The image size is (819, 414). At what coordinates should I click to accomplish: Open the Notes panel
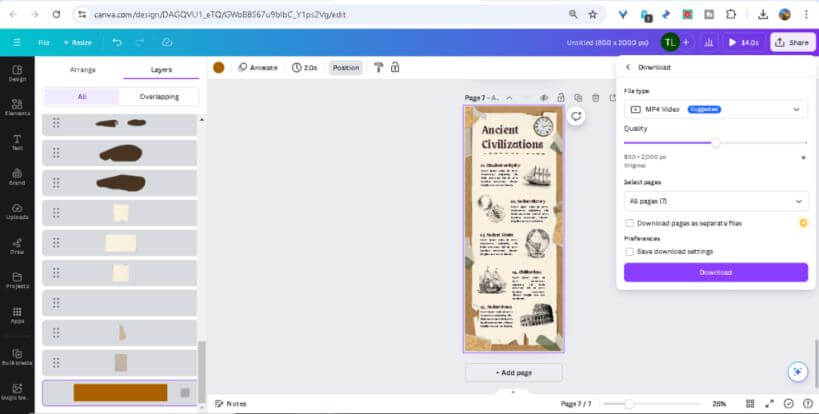[230, 404]
